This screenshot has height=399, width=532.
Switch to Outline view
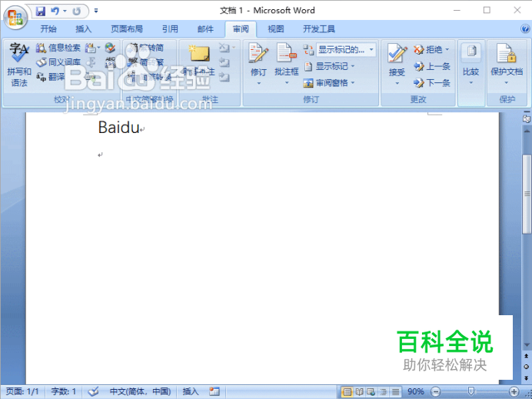(x=384, y=392)
